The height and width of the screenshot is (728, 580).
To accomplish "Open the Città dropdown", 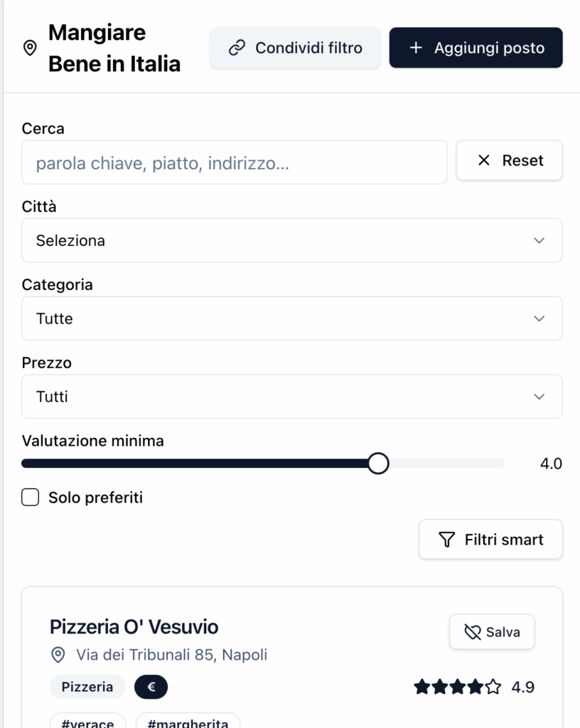I will [292, 240].
